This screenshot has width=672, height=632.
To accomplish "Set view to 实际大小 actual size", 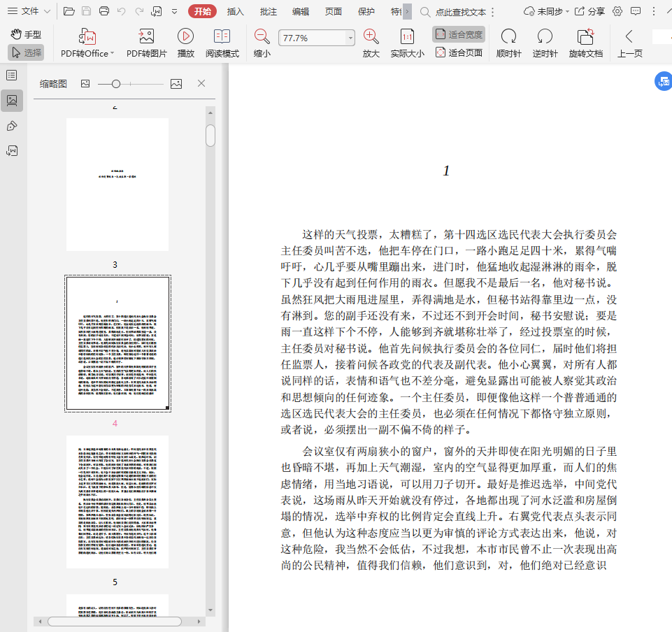I will tap(407, 43).
